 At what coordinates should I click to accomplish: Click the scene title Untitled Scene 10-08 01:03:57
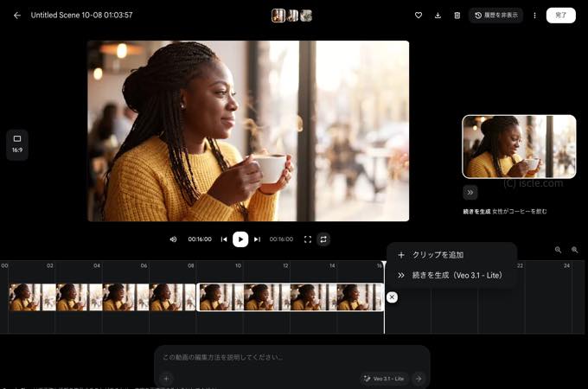point(82,15)
